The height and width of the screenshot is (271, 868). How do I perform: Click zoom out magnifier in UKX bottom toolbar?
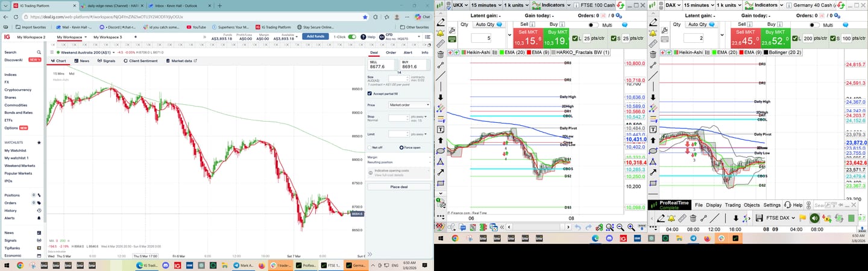pos(620,227)
